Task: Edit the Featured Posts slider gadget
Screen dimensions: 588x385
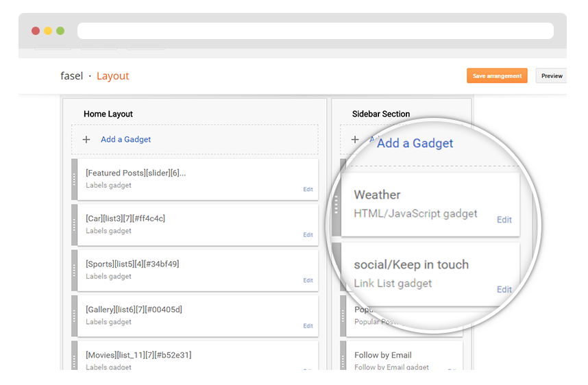Action: coord(308,189)
